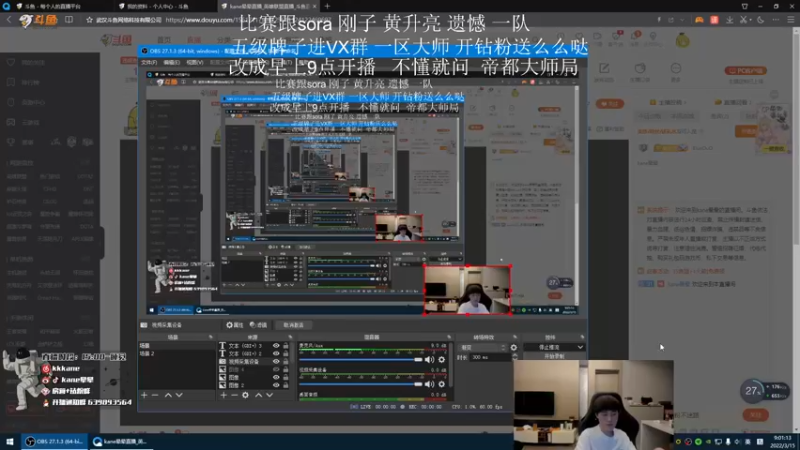Open a new browser tab with the plus button

328,6
